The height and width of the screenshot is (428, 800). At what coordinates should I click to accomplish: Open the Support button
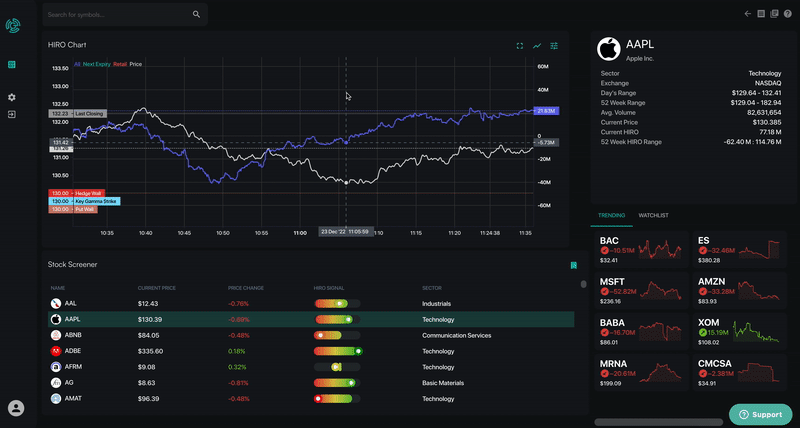(x=760, y=414)
